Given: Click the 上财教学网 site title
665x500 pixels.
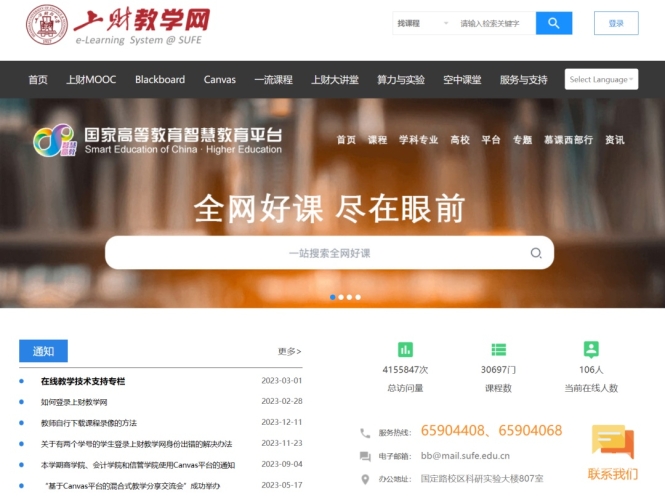Looking at the screenshot, I should (142, 20).
